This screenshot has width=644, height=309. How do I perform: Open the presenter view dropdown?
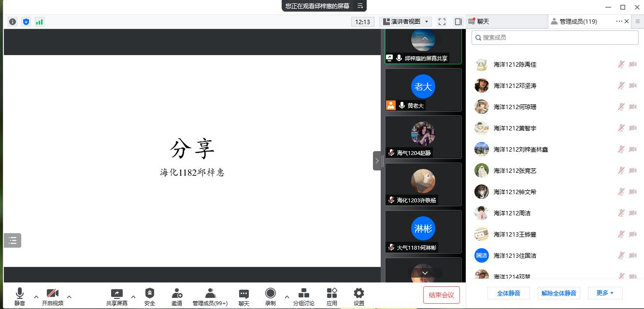pyautogui.click(x=406, y=22)
